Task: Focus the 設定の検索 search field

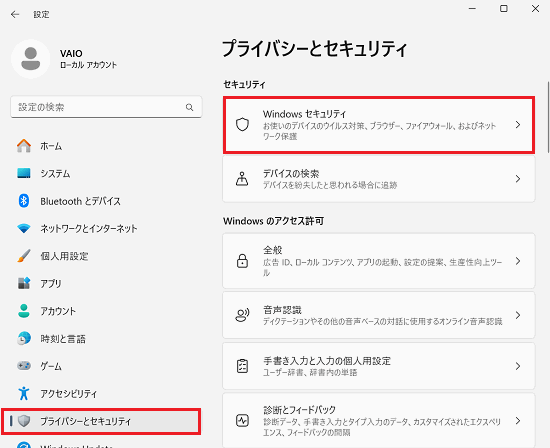Action: point(106,107)
